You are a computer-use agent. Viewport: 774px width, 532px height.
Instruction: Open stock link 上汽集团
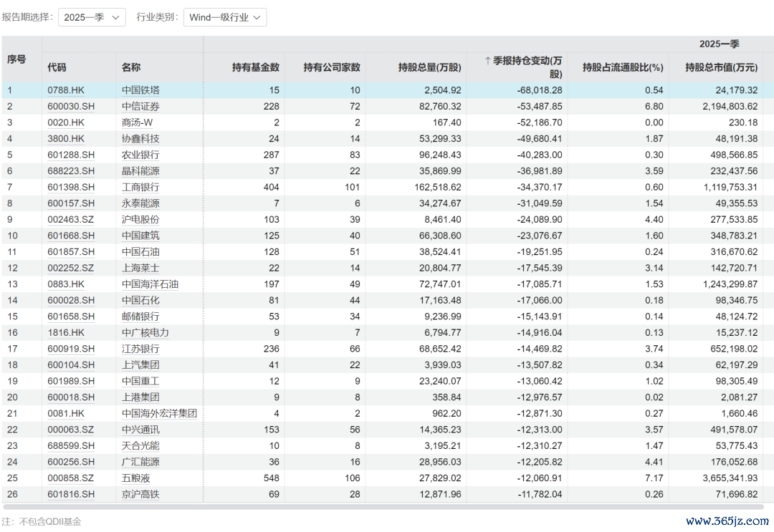pos(140,365)
